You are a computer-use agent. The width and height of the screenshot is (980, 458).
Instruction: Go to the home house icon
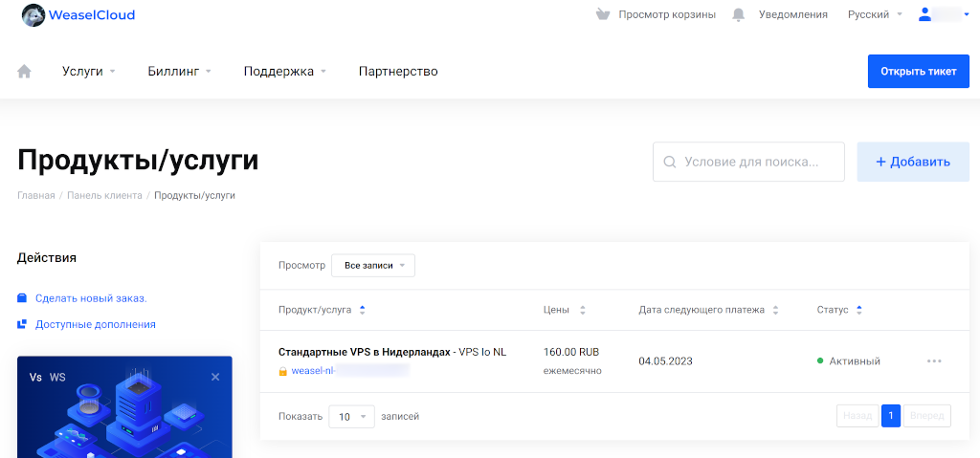[24, 71]
